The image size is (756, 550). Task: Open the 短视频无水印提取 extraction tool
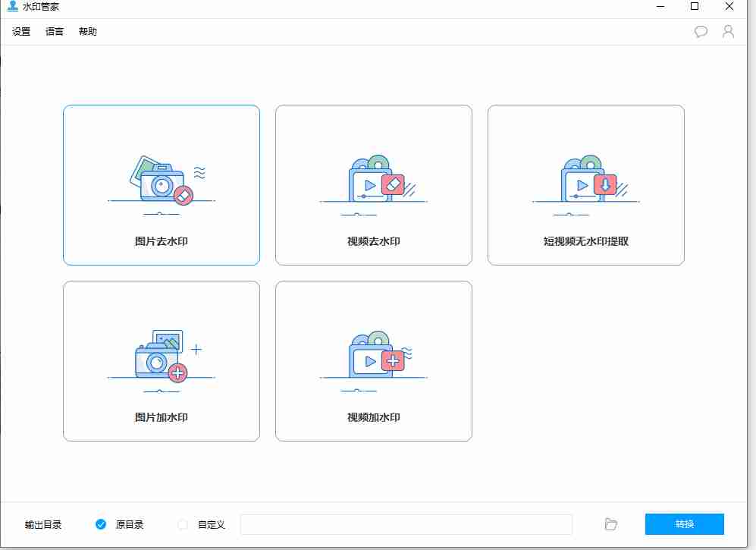(585, 185)
